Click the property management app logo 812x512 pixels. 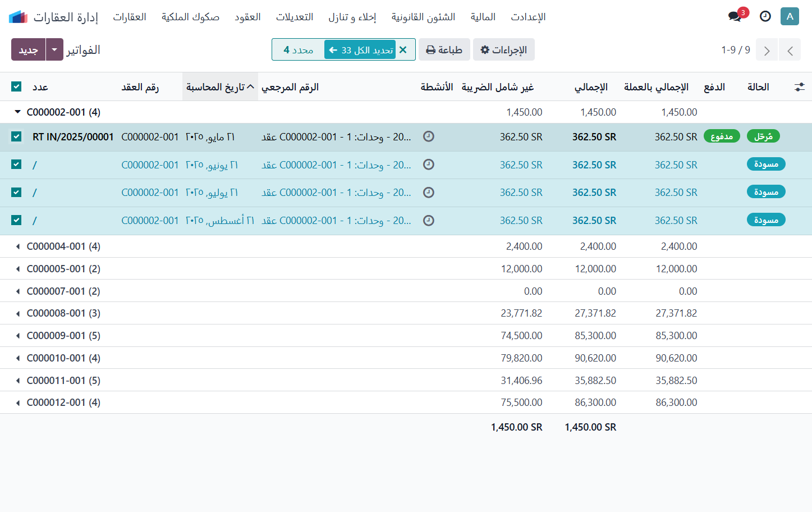[18, 17]
